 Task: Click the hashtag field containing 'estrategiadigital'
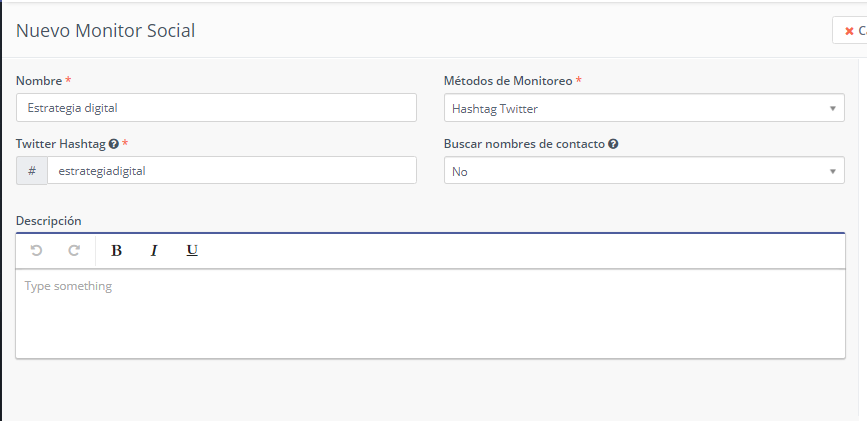[x=231, y=171]
